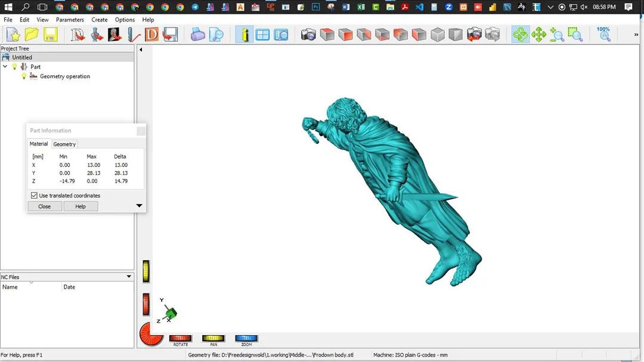644x362 pixels.
Task: Switch to the Material tab
Action: click(x=39, y=144)
